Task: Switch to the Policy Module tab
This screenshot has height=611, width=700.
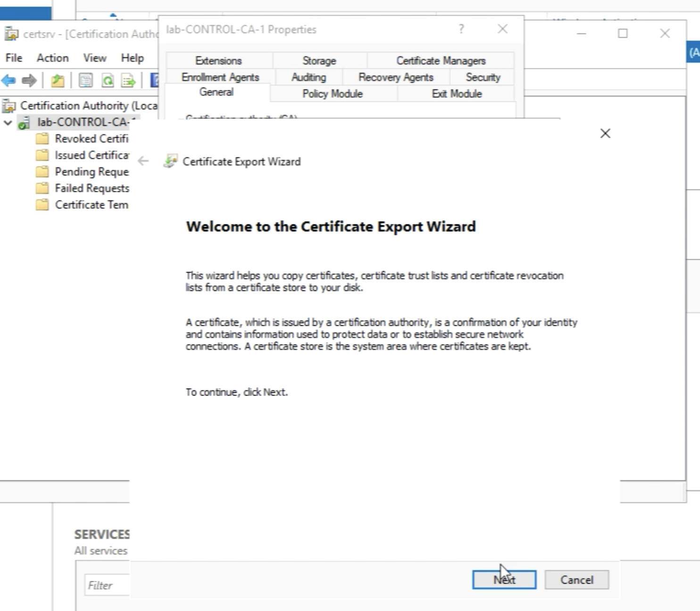Action: coord(333,94)
